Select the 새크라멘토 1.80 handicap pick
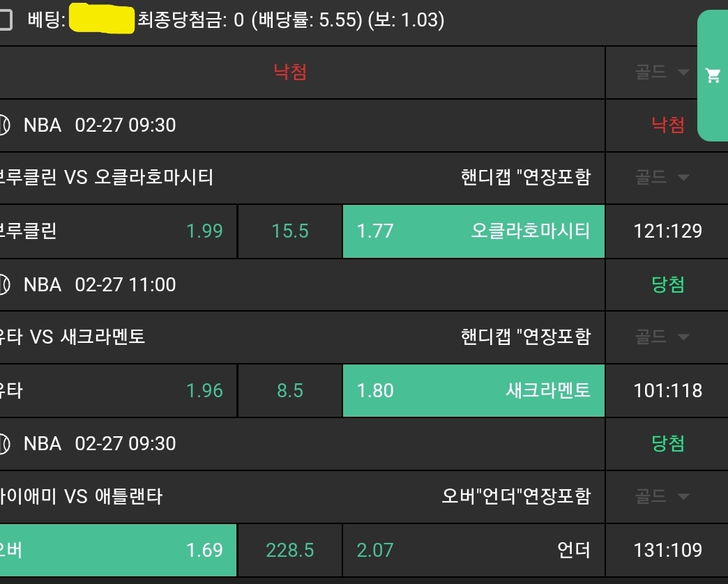The width and height of the screenshot is (728, 584). [473, 390]
